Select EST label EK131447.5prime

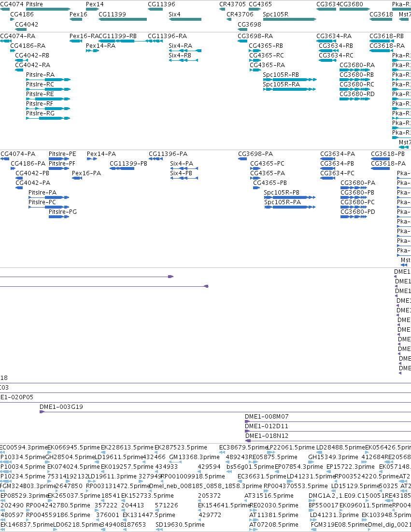tap(149, 515)
